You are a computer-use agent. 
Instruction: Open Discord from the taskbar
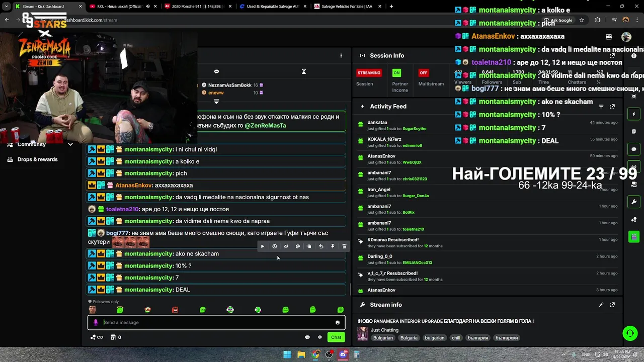tap(343, 355)
